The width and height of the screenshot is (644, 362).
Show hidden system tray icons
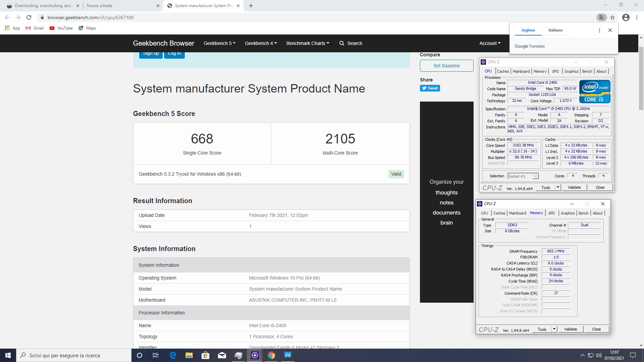click(x=583, y=355)
